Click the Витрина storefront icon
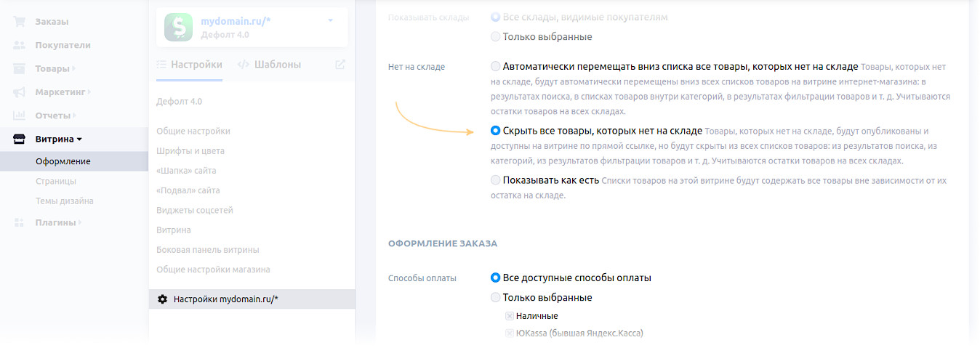 coord(20,139)
